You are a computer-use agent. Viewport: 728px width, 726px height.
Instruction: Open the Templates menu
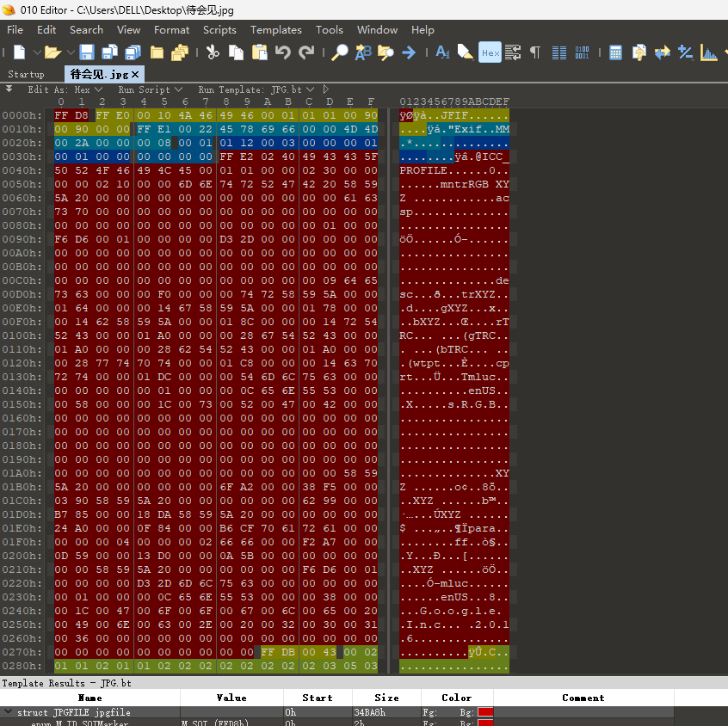275,30
